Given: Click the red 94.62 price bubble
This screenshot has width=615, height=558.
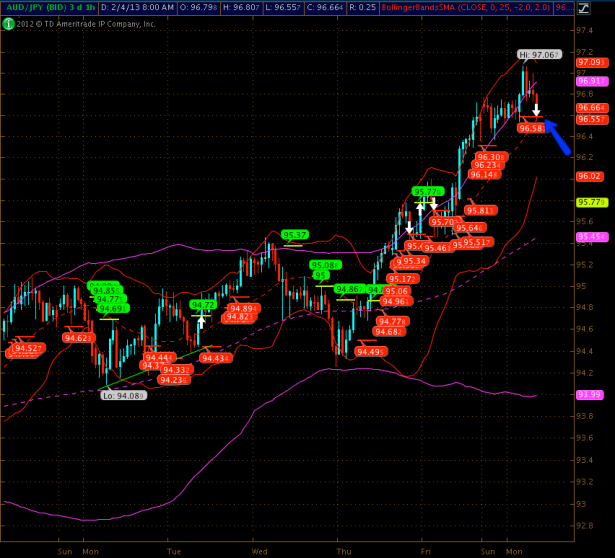Looking at the screenshot, I should tap(78, 338).
